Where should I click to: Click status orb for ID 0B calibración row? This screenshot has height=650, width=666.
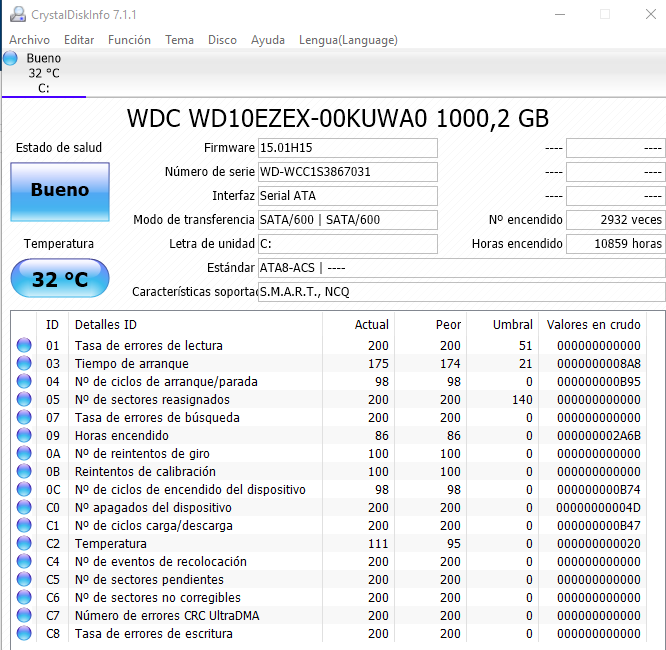(24, 471)
